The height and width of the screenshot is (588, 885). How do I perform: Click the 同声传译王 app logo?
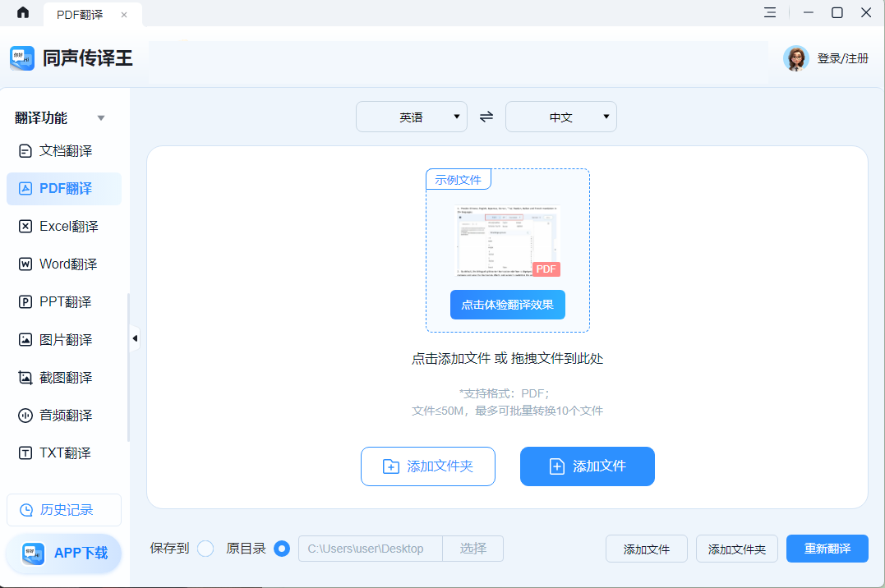(x=22, y=58)
